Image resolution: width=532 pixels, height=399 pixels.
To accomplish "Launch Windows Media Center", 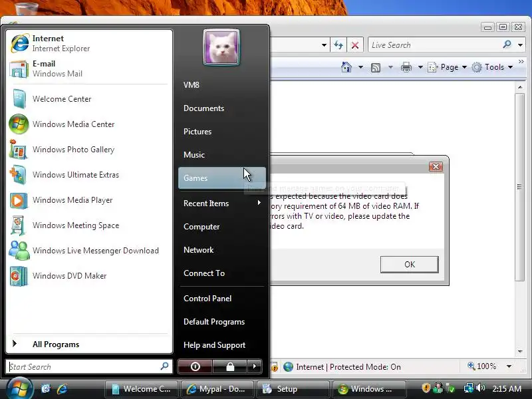I will pyautogui.click(x=89, y=124).
